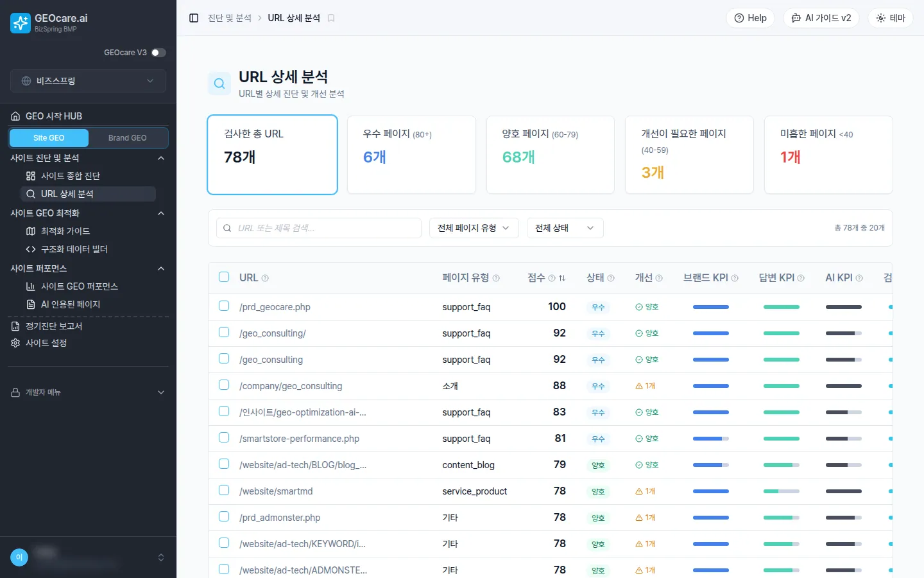This screenshot has height=578, width=924.
Task: Check the select-all checkbox in table header
Action: click(x=224, y=277)
